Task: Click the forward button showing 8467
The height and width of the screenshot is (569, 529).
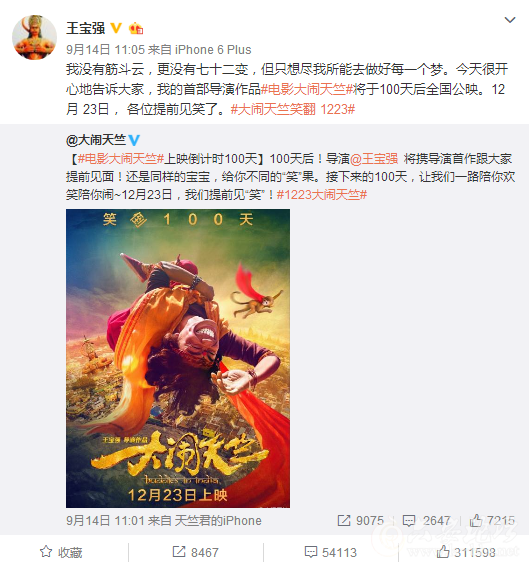Action: pos(195,552)
